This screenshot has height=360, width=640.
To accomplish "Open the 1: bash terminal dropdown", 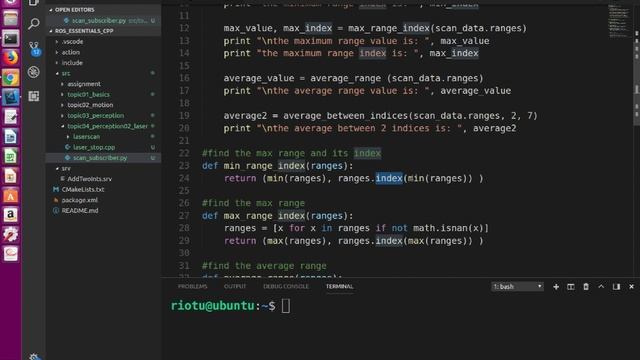I will [517, 287].
